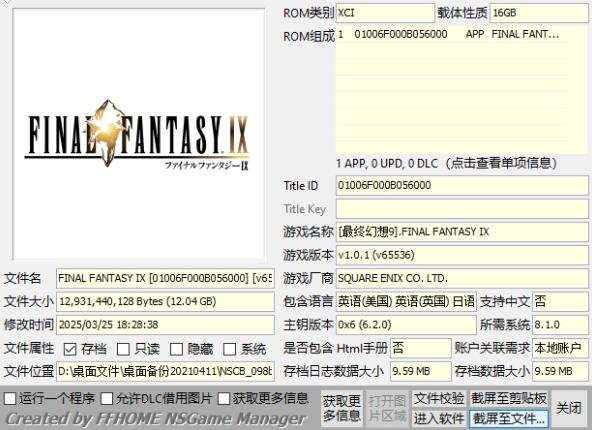This screenshot has height=430, width=592.
Task: Click the 关闭 button
Action: click(569, 408)
